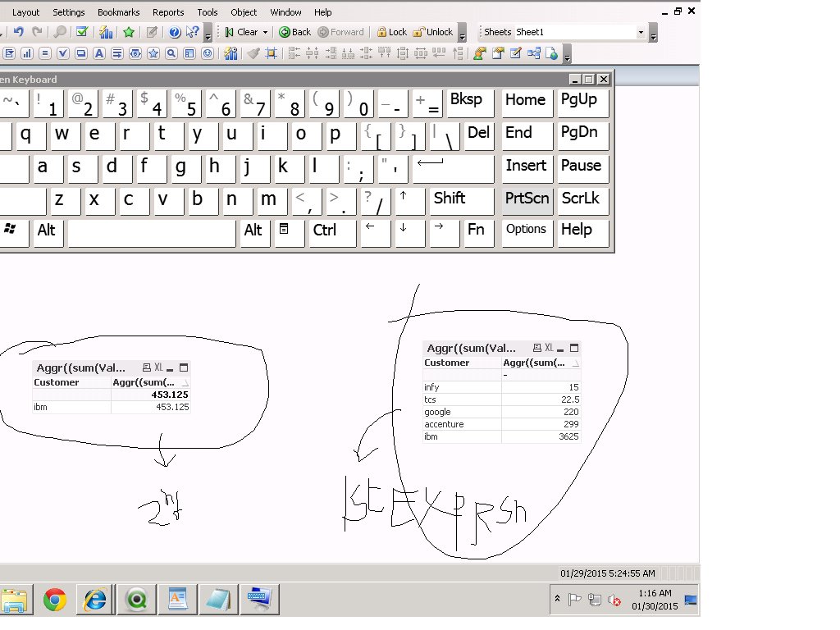The image size is (840, 630).
Task: Toggle Alt key right of spacebar
Action: click(254, 233)
